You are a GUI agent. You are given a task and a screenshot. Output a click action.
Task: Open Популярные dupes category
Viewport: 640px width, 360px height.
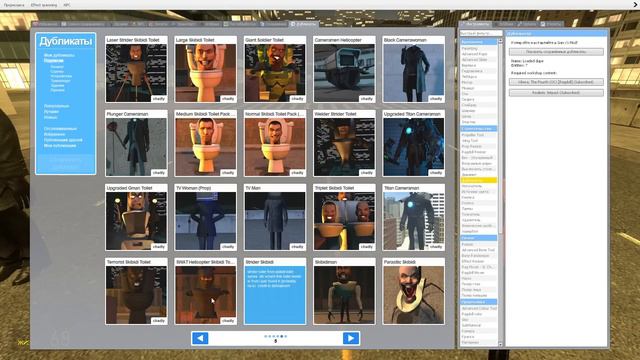tap(56, 106)
